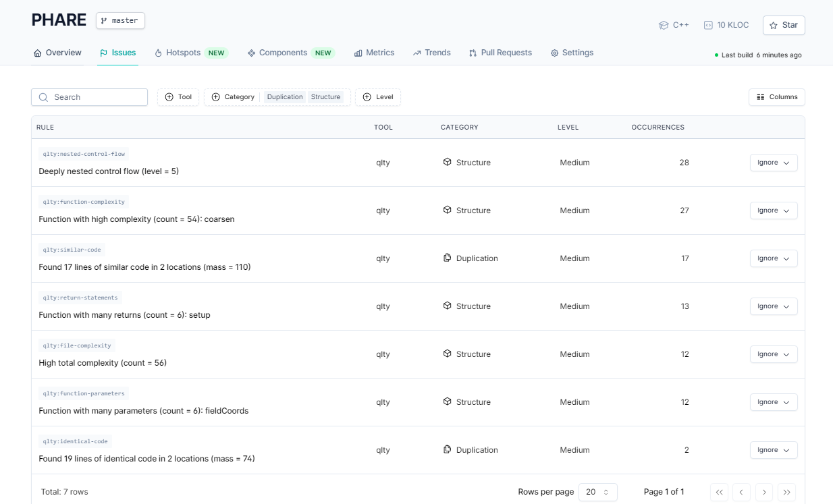Remove the Structure category filter chip
This screenshot has width=833, height=504.
coord(325,97)
